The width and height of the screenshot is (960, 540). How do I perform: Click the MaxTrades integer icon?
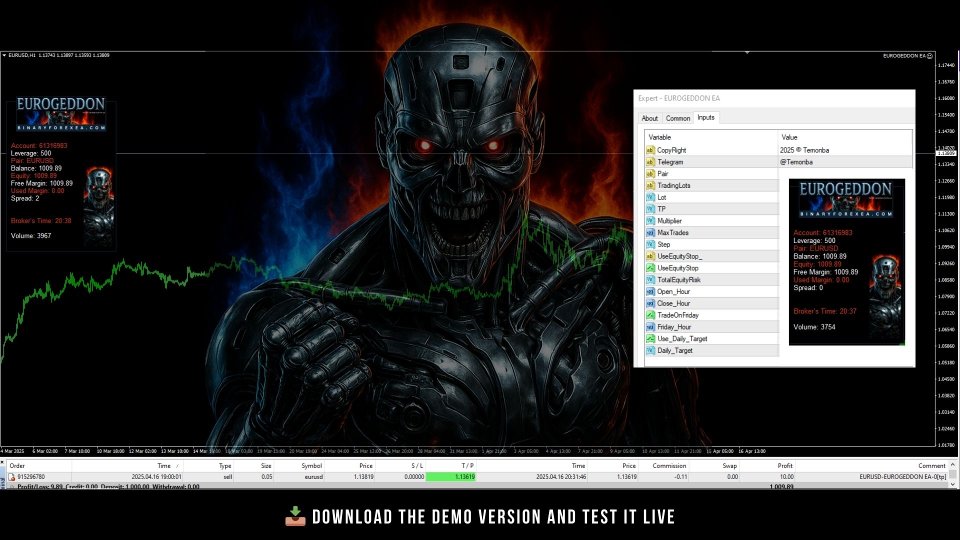[x=650, y=233]
